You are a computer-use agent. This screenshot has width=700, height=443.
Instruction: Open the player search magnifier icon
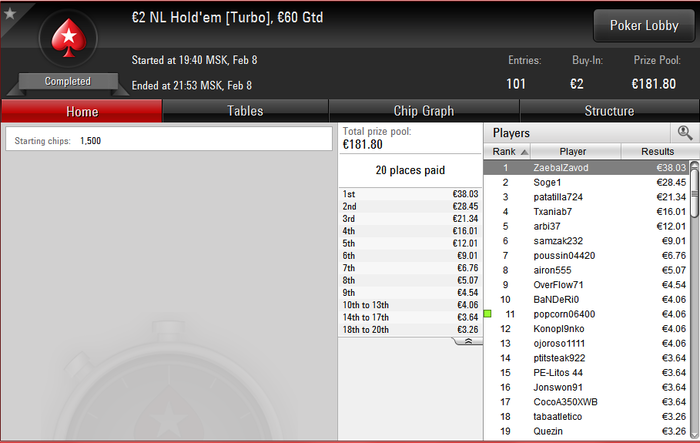point(684,133)
